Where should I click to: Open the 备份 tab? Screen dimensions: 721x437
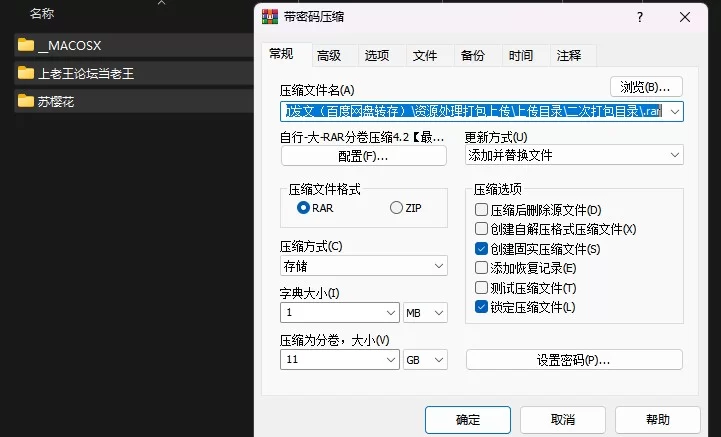pyautogui.click(x=473, y=56)
